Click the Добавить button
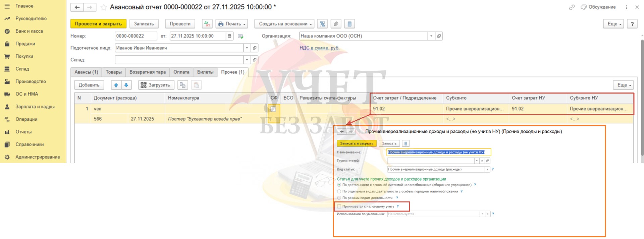The width and height of the screenshot is (644, 239). (x=89, y=85)
